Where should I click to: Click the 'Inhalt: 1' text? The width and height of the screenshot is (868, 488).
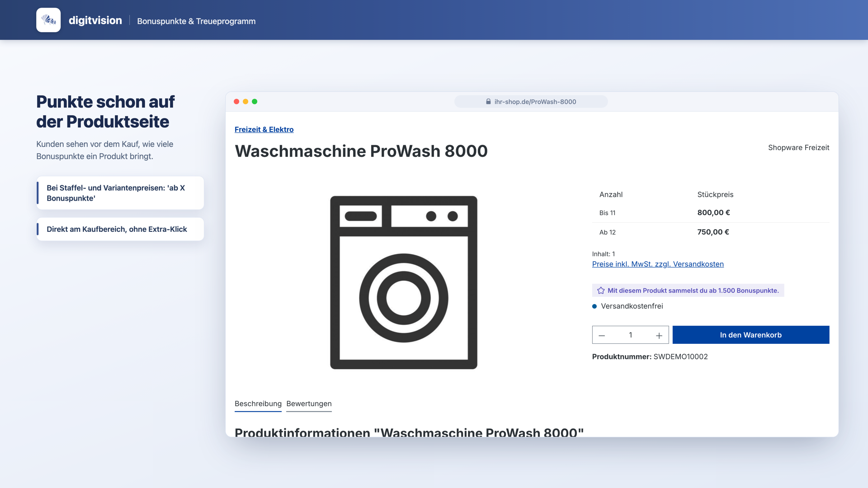604,254
